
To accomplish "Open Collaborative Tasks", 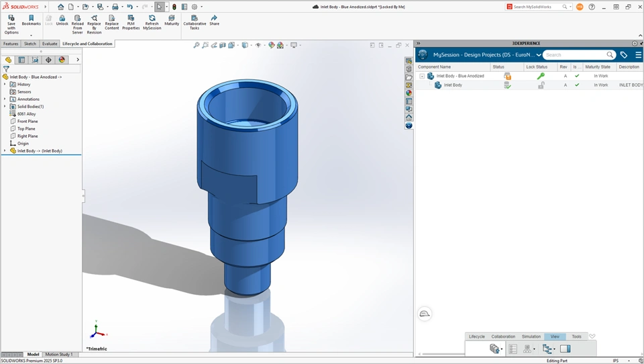I will coord(195,22).
